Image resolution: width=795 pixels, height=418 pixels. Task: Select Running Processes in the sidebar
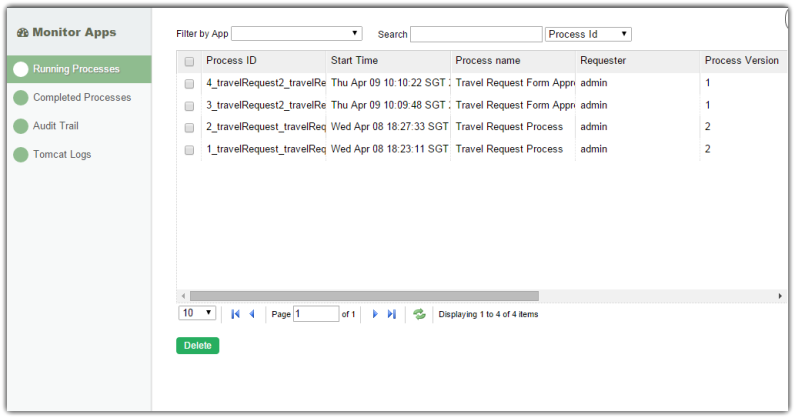(x=76, y=70)
